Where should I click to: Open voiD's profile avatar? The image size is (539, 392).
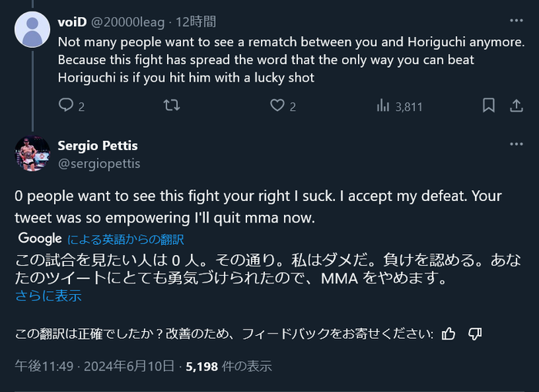coord(32,32)
